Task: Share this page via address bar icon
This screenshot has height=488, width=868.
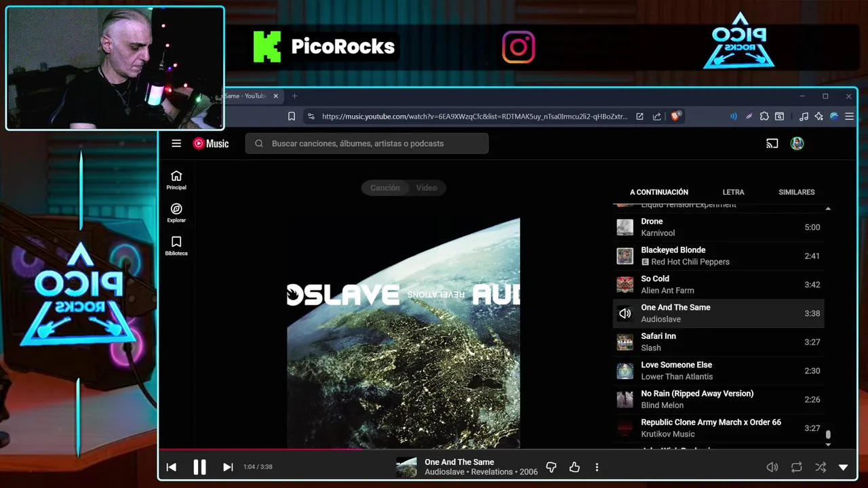Action: [656, 117]
